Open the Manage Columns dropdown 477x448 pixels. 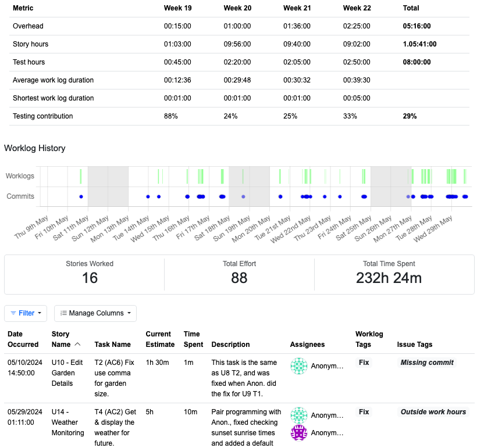tap(95, 313)
